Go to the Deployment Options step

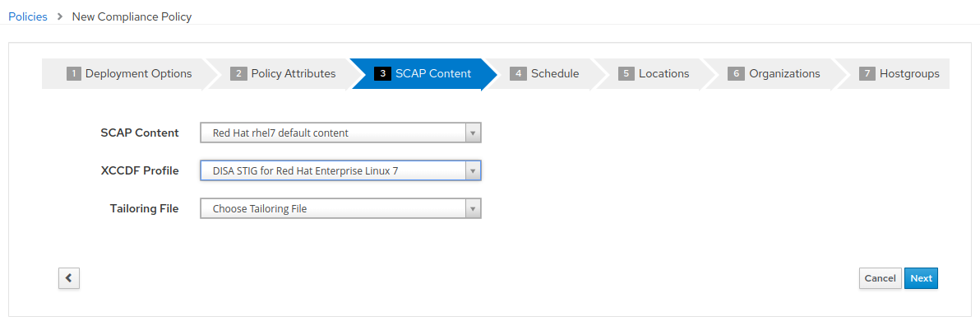point(131,74)
